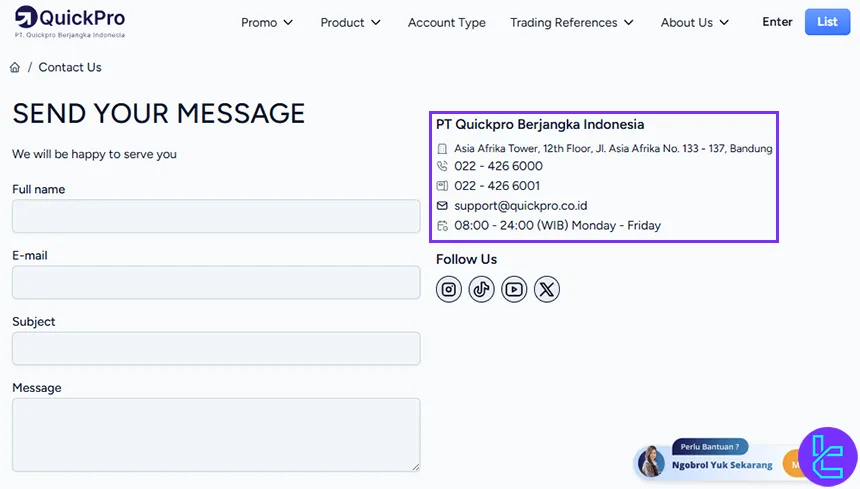The height and width of the screenshot is (489, 860).
Task: Click the 08:00 - 24:00 (WIB) hours text
Action: click(x=557, y=226)
